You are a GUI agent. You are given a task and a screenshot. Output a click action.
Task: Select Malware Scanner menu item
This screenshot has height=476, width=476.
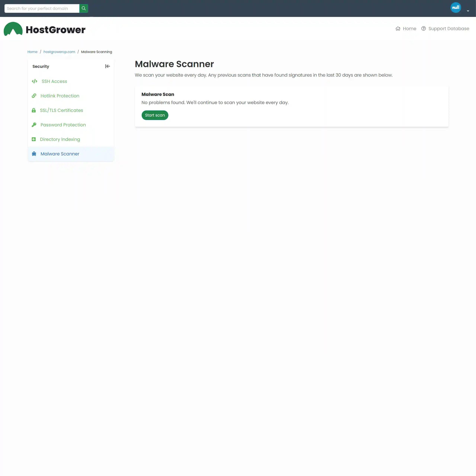tap(71, 154)
